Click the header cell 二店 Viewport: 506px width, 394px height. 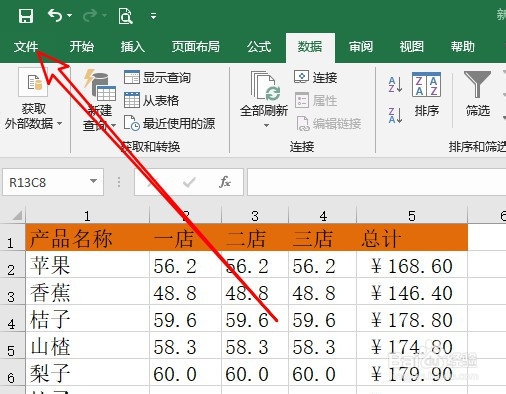tap(255, 238)
